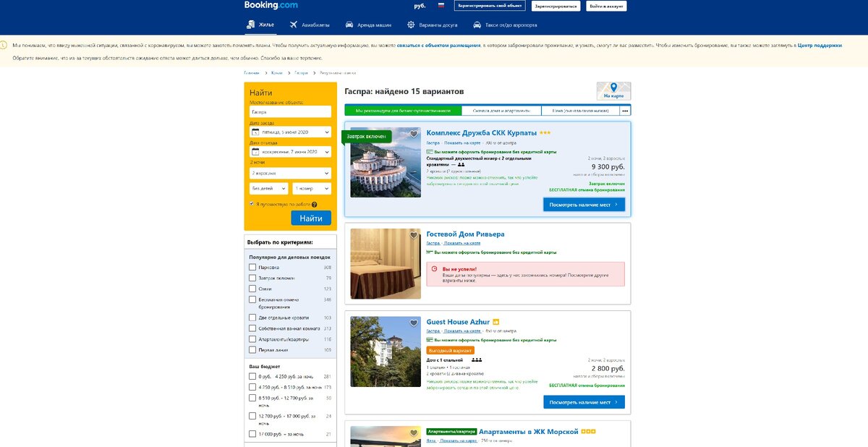Click the blue Найти search button
Image resolution: width=868 pixels, height=447 pixels.
311,218
